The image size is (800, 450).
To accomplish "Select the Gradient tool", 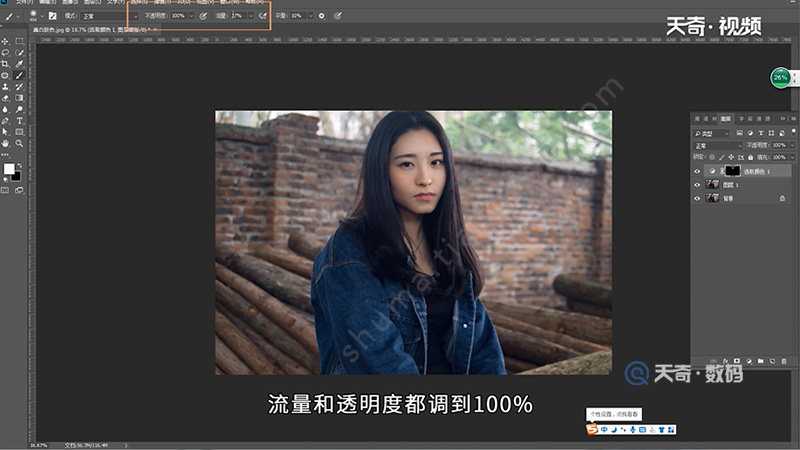I will point(19,98).
